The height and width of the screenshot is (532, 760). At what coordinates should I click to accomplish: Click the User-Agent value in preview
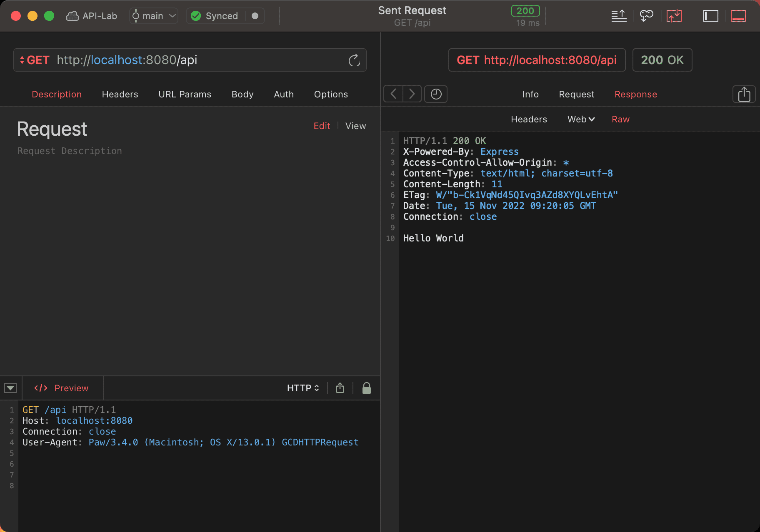(223, 442)
